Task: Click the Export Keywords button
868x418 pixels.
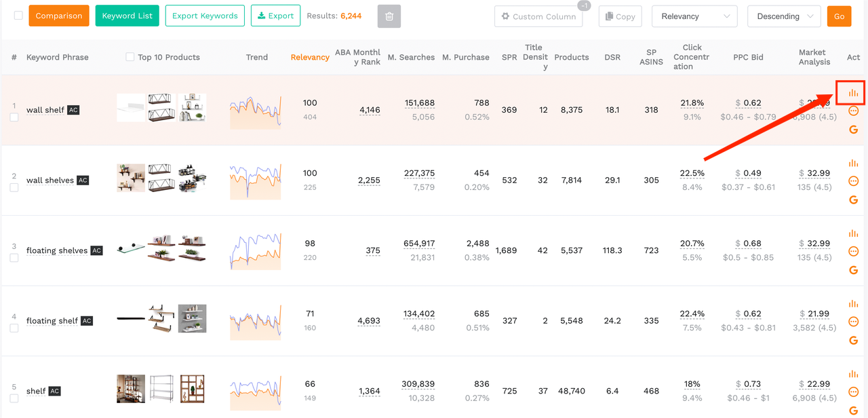Action: 205,16
